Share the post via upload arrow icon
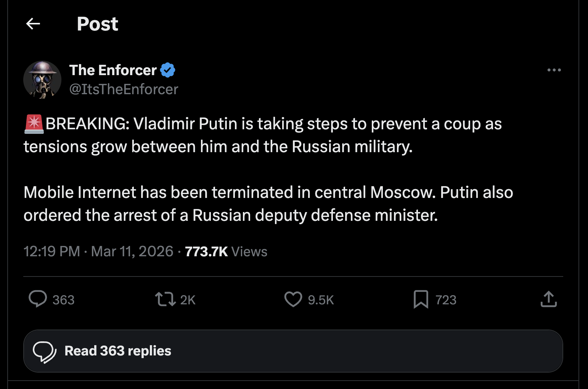Viewport: 588px width, 389px height. [x=548, y=299]
